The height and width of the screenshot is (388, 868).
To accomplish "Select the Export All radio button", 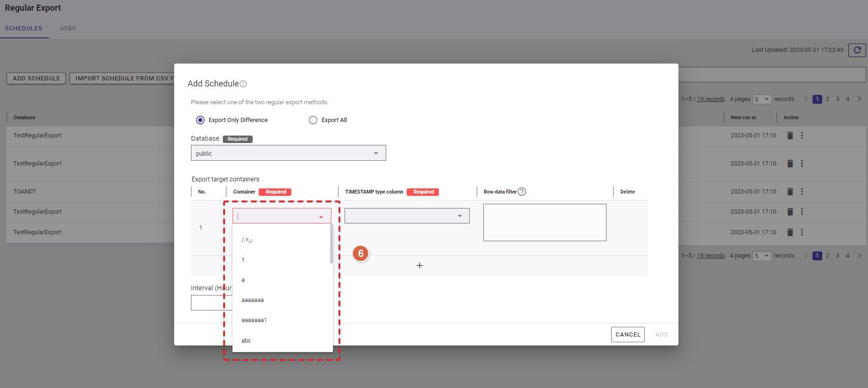I will 313,120.
